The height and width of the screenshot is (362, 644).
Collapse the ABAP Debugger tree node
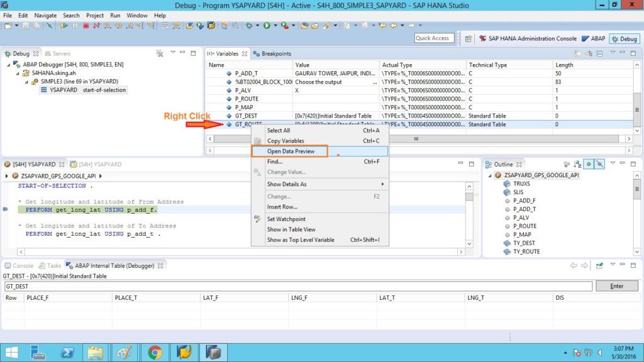9,65
